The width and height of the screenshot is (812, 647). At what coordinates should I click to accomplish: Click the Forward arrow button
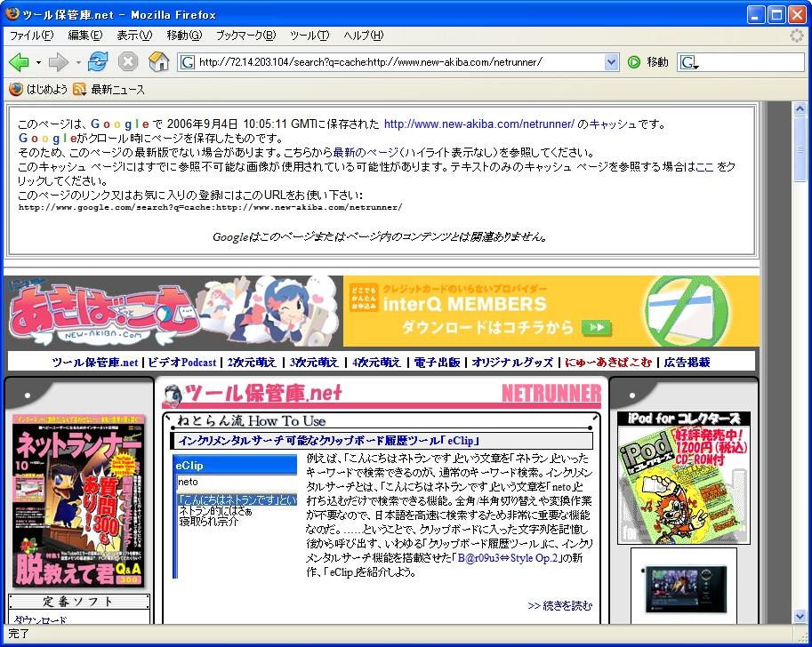click(x=58, y=62)
